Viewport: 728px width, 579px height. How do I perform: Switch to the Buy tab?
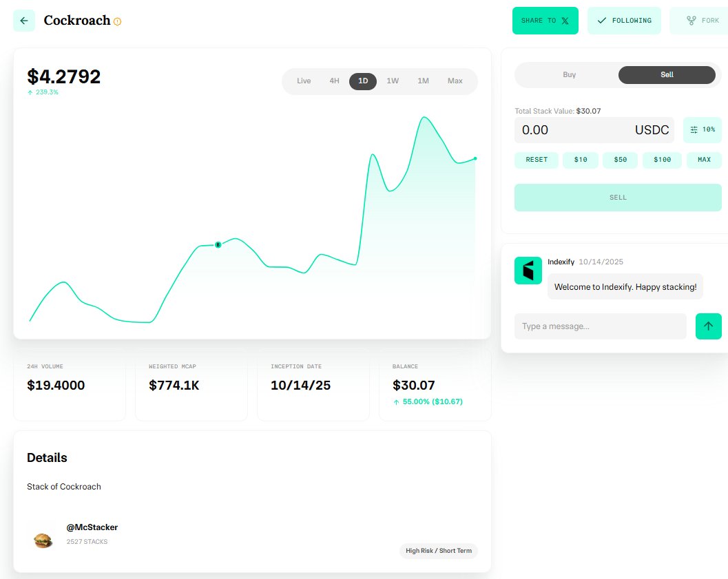tap(569, 74)
